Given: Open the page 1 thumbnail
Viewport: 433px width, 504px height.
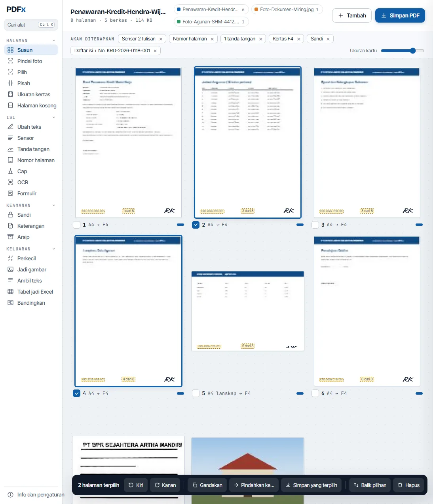Looking at the screenshot, I should 128,143.
